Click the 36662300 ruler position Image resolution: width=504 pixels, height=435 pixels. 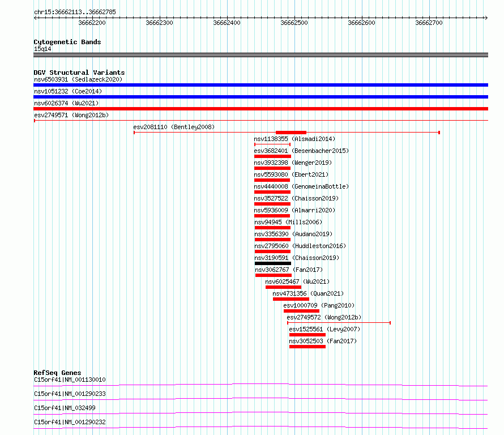point(160,23)
